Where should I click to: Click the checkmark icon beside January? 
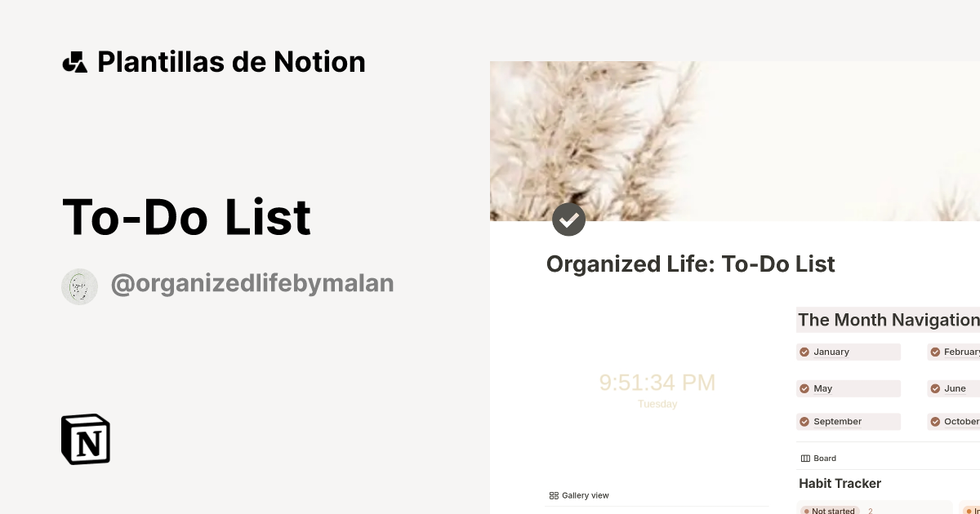tap(804, 352)
